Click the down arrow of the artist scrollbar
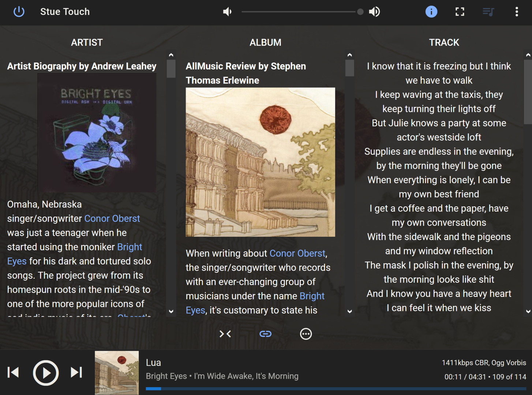The height and width of the screenshot is (395, 532). coord(171,311)
